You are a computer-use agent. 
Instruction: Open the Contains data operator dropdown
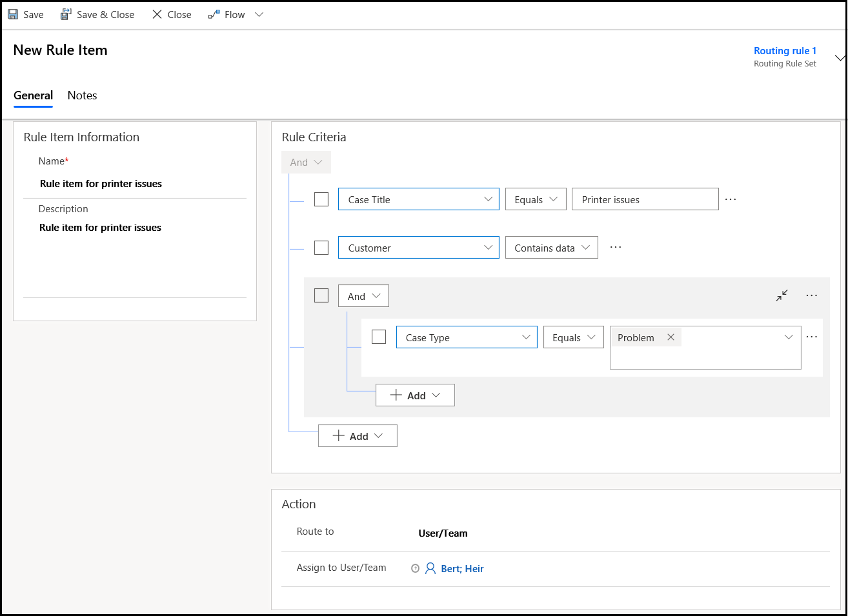552,248
